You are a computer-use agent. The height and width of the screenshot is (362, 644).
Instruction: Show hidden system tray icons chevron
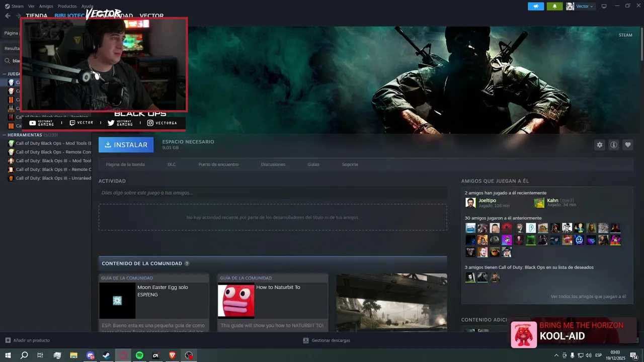pyautogui.click(x=555, y=355)
